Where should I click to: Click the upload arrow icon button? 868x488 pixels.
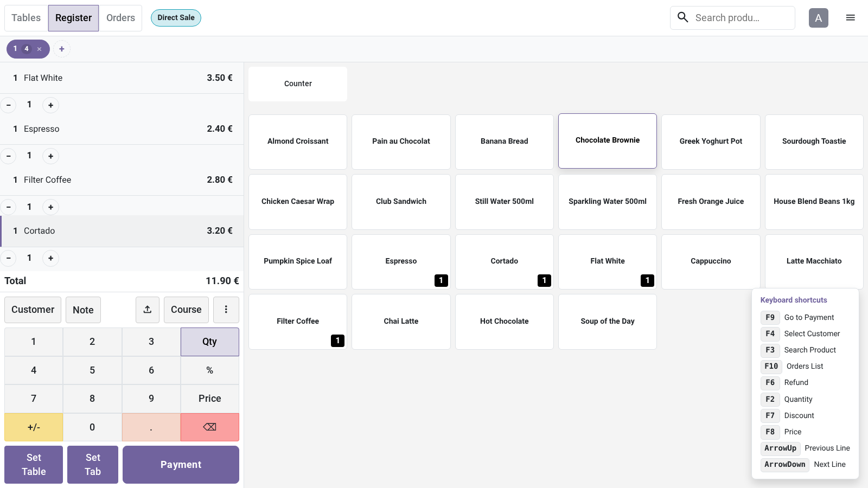tap(148, 310)
